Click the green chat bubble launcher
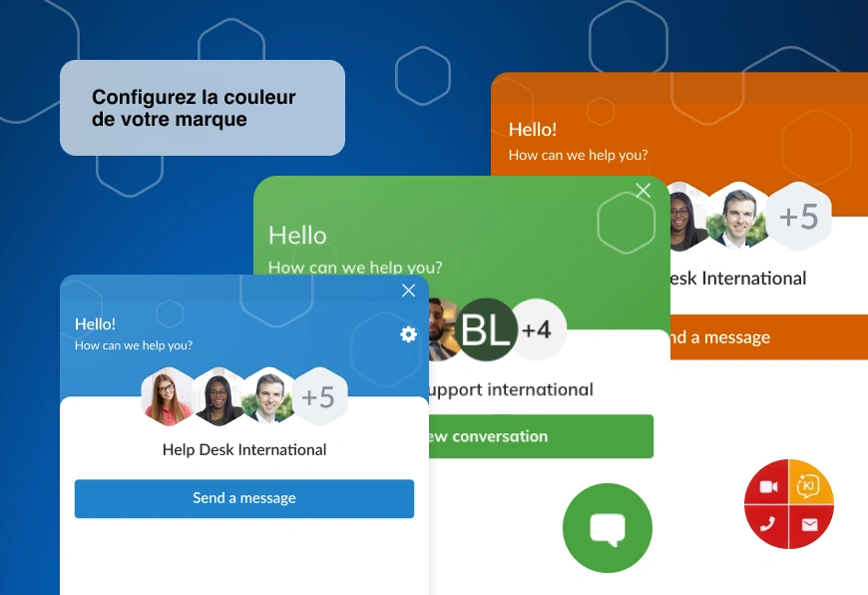Screen dimensions: 868x595 tap(607, 528)
